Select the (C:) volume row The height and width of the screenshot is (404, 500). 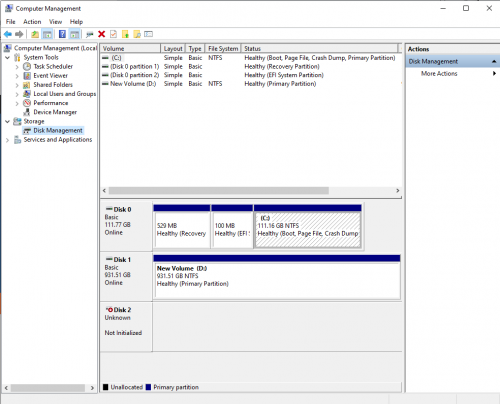point(251,58)
